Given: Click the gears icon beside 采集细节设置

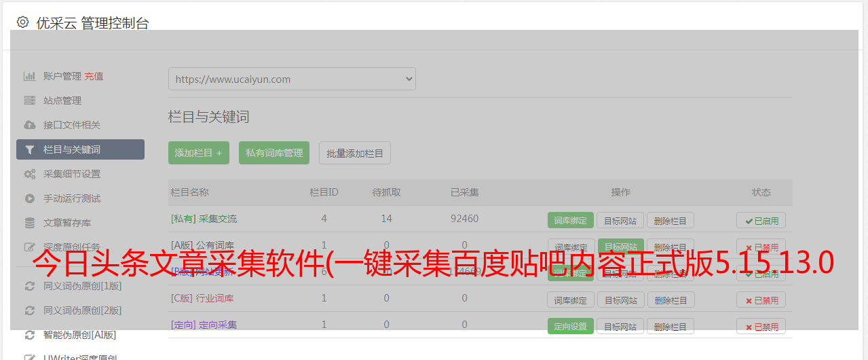Looking at the screenshot, I should tap(29, 174).
